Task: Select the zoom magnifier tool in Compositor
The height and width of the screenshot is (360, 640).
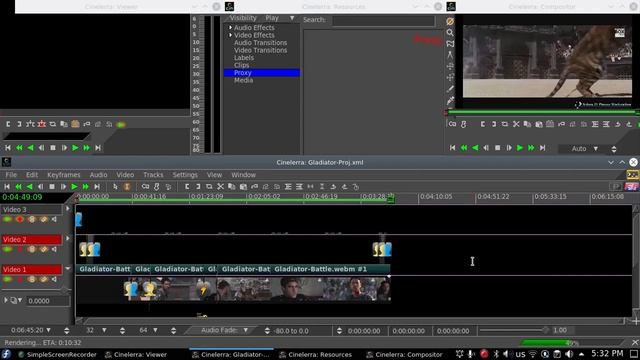Action: click(450, 32)
